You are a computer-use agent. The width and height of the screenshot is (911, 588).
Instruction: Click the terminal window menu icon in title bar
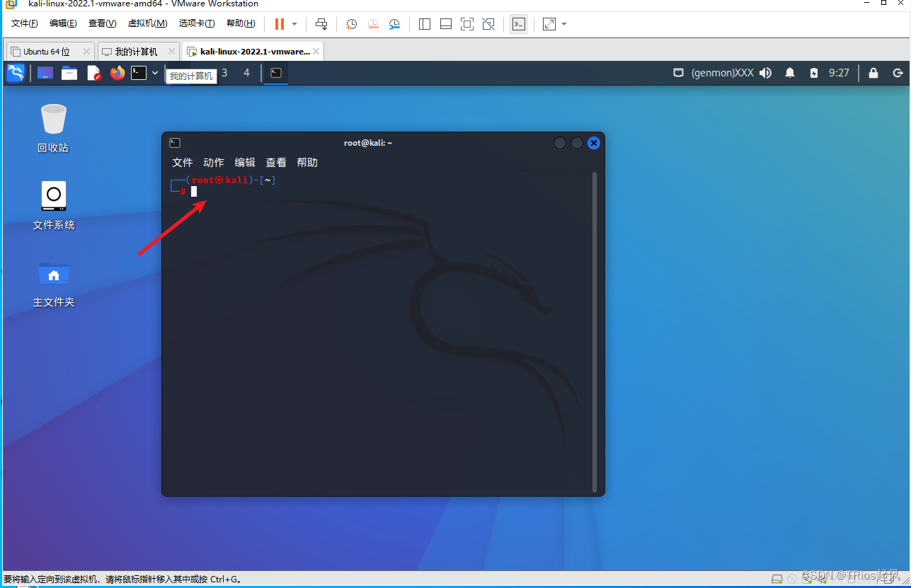(x=175, y=143)
